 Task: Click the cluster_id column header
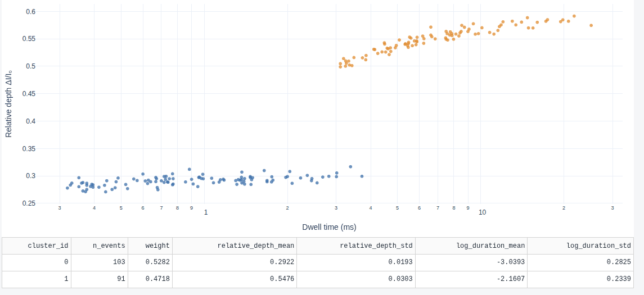pos(37,246)
